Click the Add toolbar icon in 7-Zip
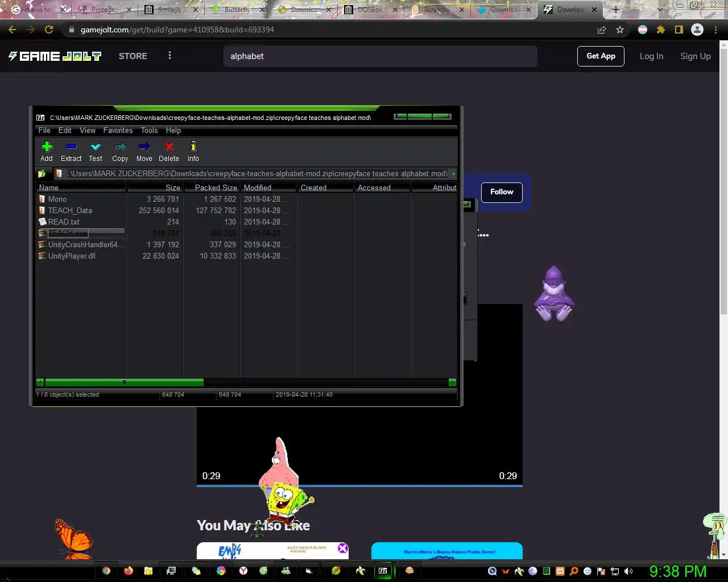The height and width of the screenshot is (582, 728). point(47,151)
